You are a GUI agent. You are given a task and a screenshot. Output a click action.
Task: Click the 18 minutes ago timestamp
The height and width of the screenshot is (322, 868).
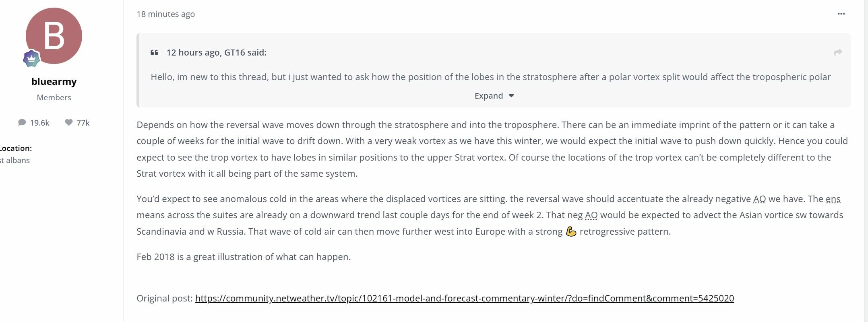tap(166, 14)
